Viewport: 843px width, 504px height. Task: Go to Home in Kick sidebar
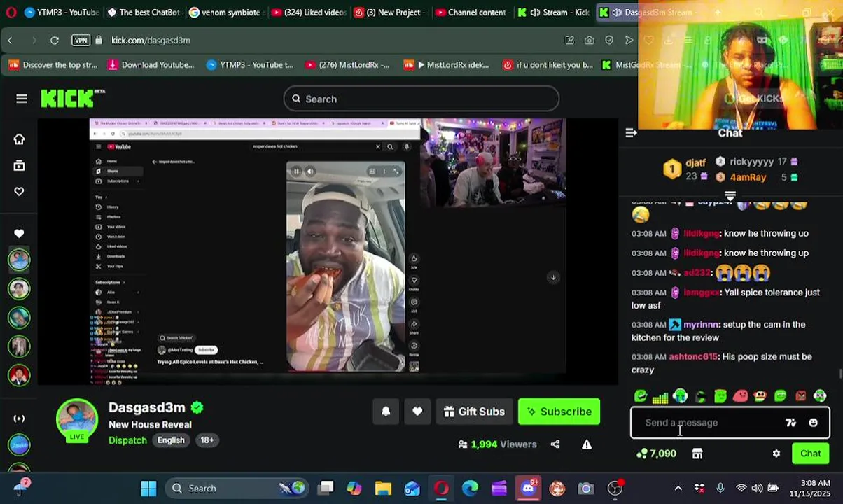(19, 139)
